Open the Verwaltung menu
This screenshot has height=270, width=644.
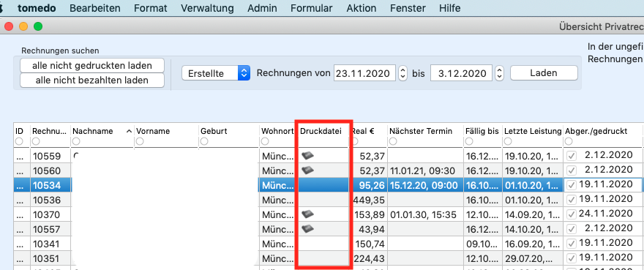207,8
